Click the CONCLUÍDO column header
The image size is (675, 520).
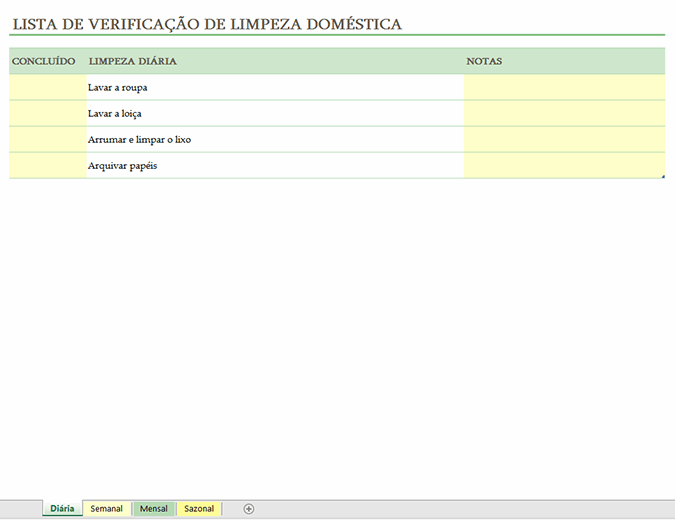[x=44, y=62]
